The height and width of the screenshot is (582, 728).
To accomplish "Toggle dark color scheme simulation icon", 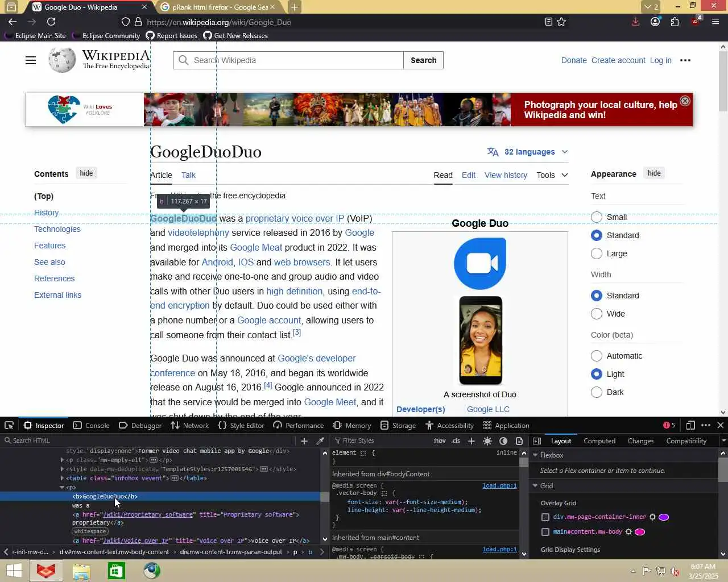I will [x=503, y=440].
